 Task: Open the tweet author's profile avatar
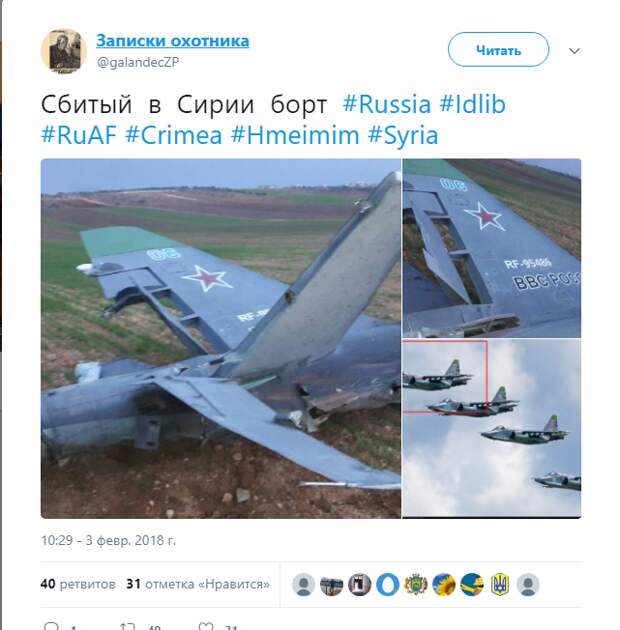tap(64, 51)
